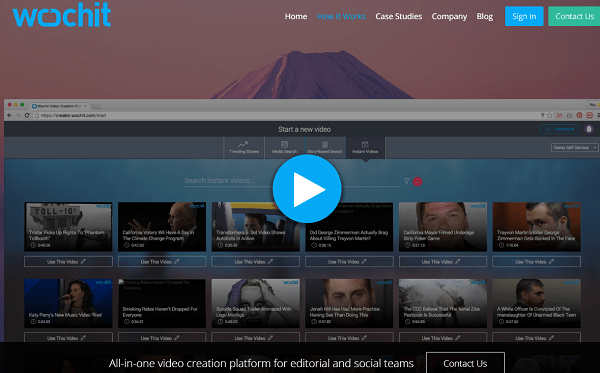Click the browser reload icon
This screenshot has height=373, width=600.
(27, 115)
